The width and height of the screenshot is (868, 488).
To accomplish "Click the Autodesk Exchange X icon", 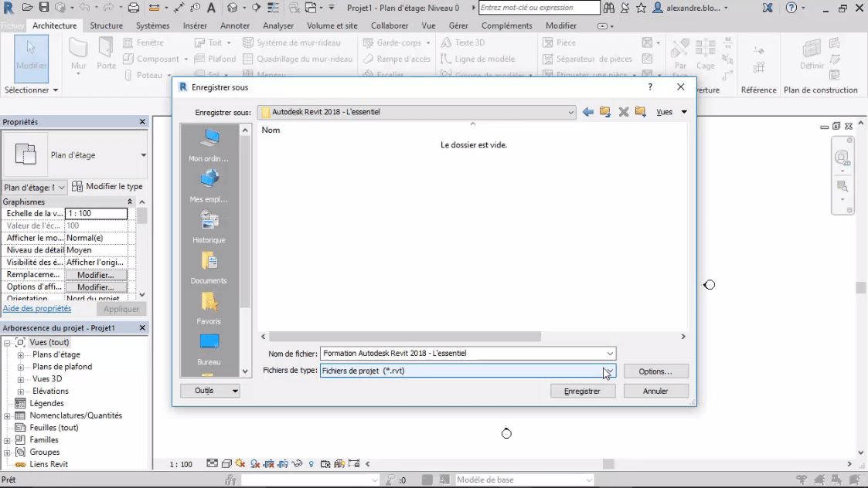I will click(768, 8).
